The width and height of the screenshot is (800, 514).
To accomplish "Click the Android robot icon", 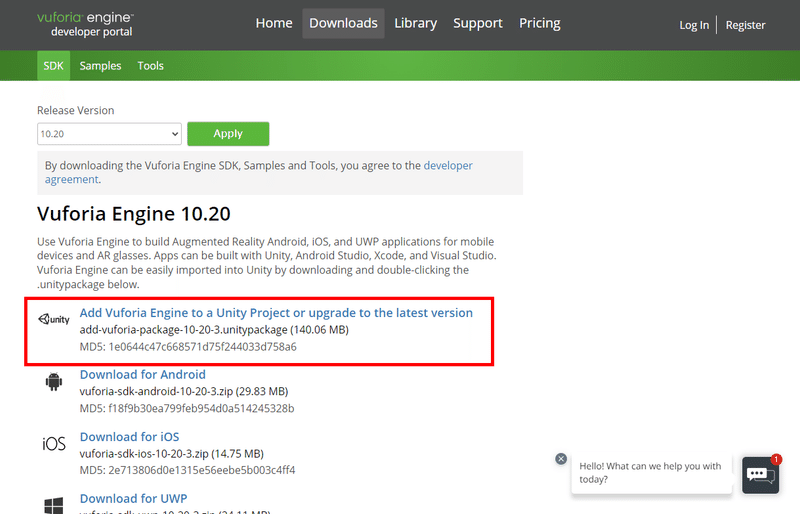I will 54,381.
